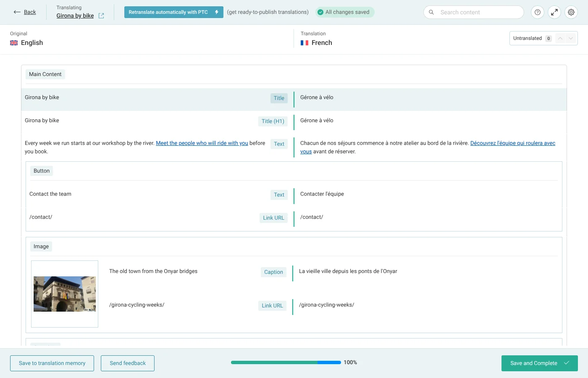
Task: Click the translation progress bar
Action: point(286,362)
